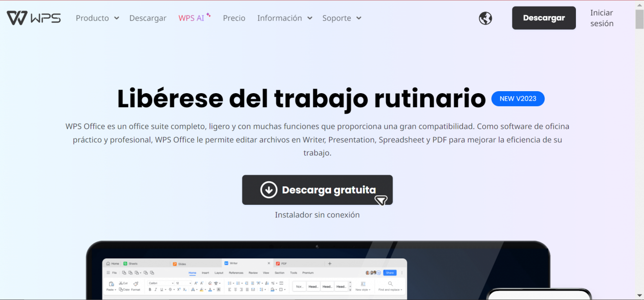Viewport: 644px width, 300px height.
Task: Click the Instalador sin conexión link
Action: coord(317,214)
